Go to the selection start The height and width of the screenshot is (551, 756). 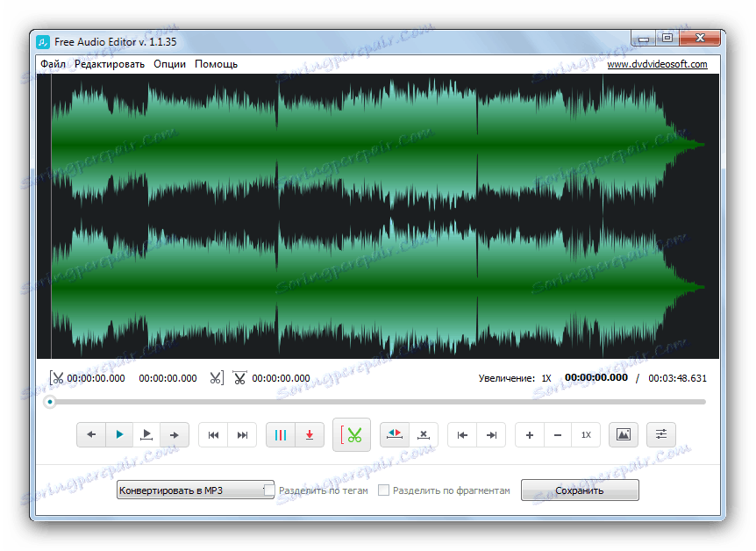click(x=462, y=434)
